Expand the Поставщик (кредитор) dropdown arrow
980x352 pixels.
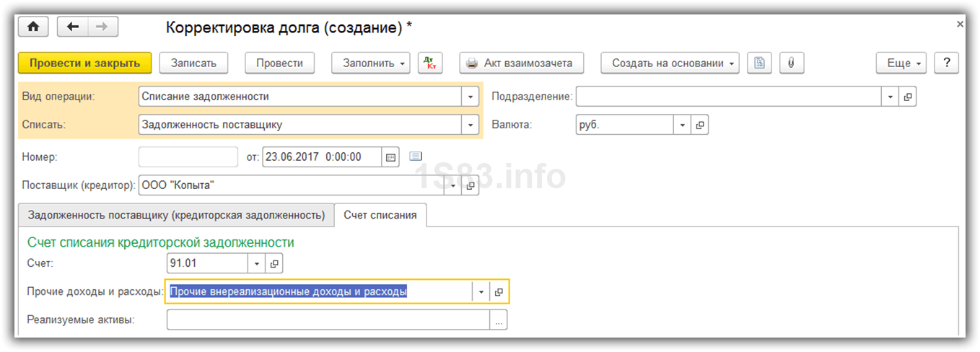pyautogui.click(x=454, y=185)
